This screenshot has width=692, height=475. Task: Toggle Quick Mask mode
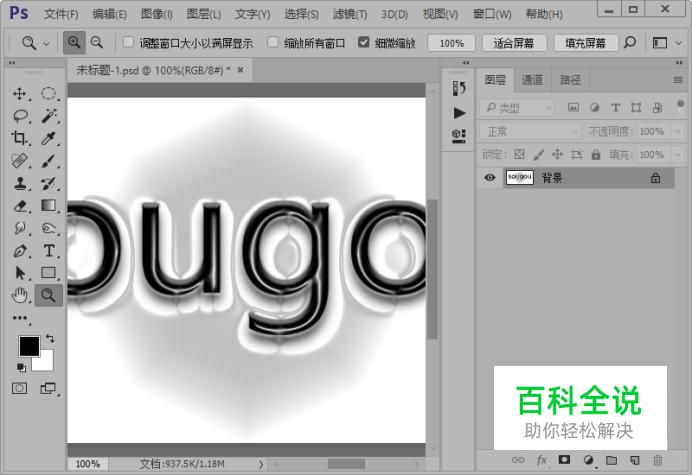tap(19, 388)
